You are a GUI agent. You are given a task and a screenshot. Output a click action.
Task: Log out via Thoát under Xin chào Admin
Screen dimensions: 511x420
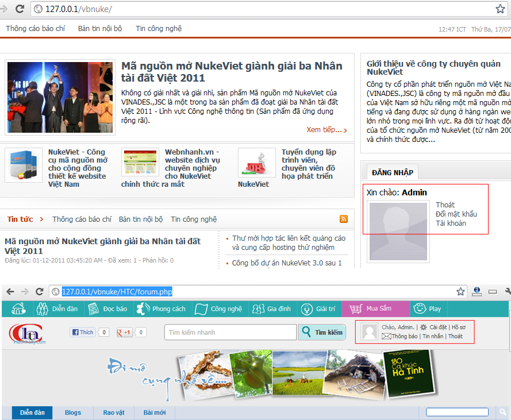445,205
